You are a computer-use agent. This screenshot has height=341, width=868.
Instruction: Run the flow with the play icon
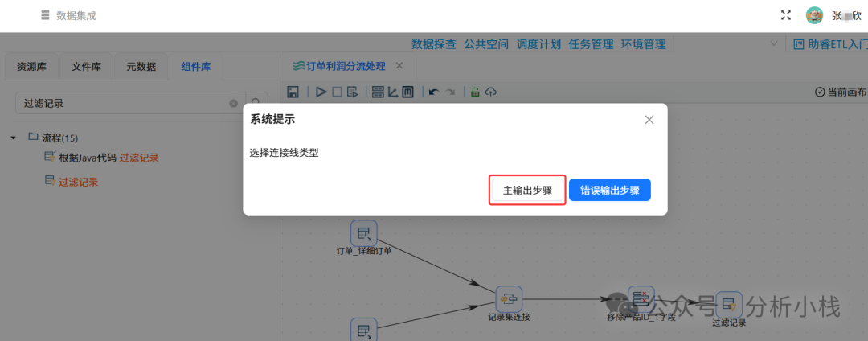(321, 92)
